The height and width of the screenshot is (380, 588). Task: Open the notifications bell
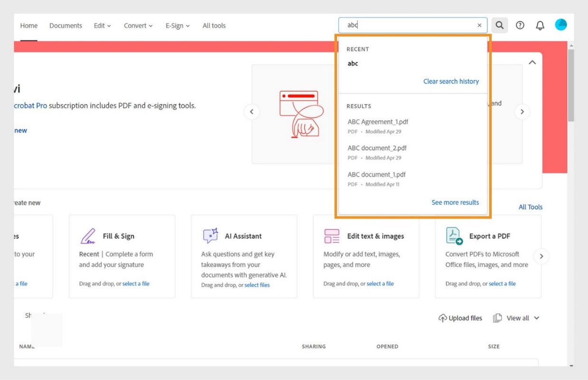[x=540, y=26]
